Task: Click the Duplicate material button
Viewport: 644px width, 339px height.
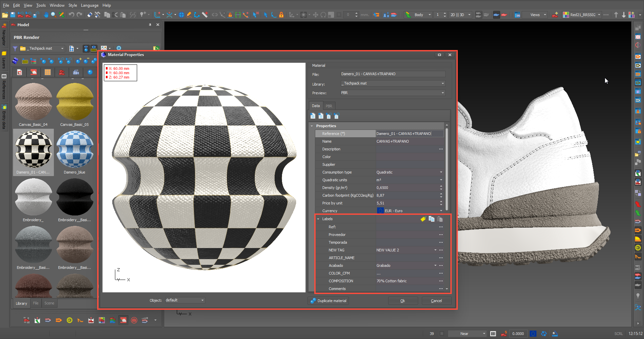Action: pyautogui.click(x=328, y=301)
